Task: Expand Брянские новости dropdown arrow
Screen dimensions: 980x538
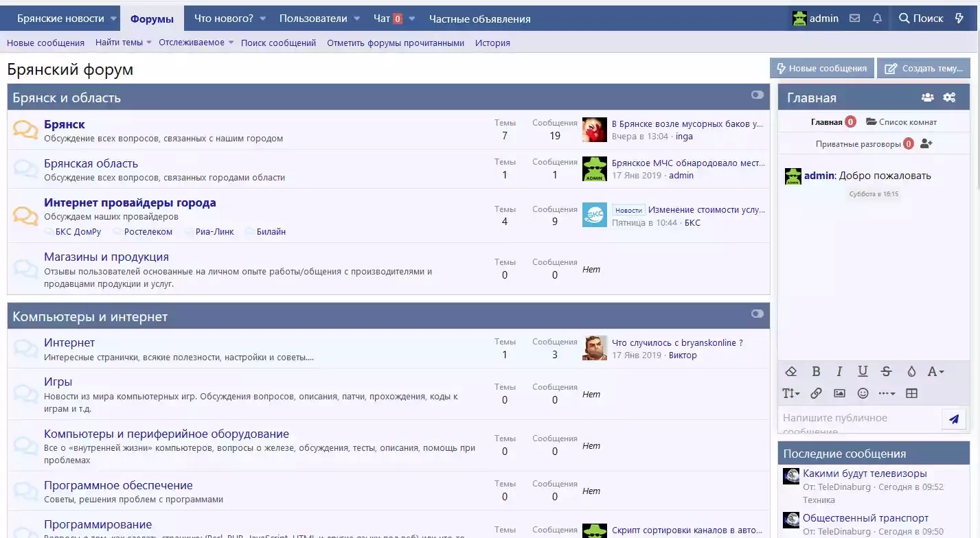Action: [113, 19]
